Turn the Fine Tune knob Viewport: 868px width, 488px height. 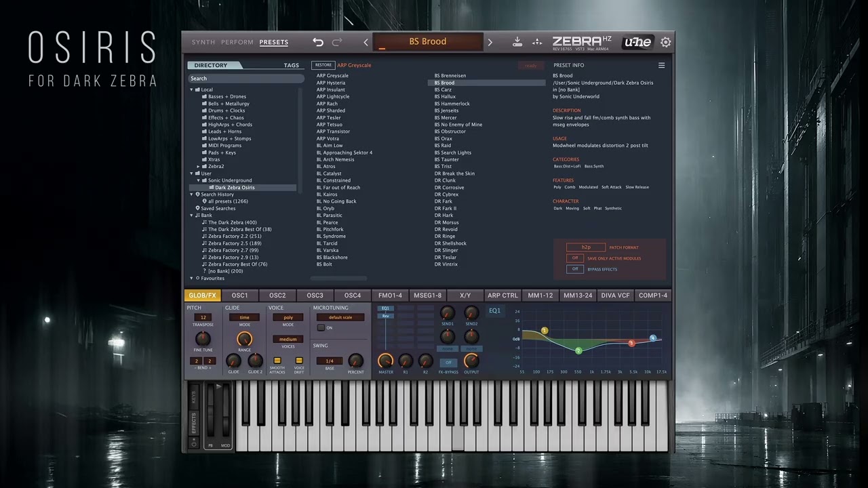[203, 338]
